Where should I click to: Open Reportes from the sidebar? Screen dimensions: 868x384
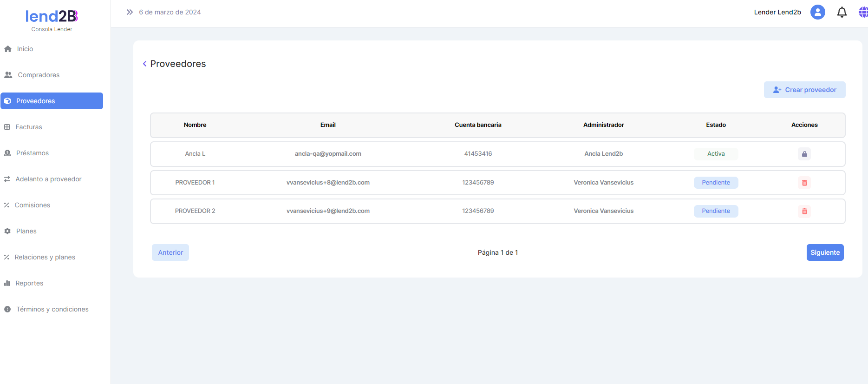pos(29,283)
